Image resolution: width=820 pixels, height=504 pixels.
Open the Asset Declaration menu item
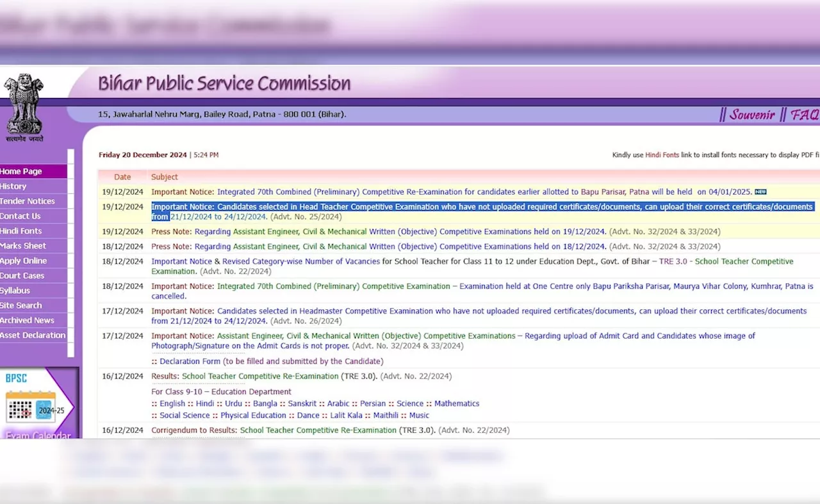(x=33, y=335)
